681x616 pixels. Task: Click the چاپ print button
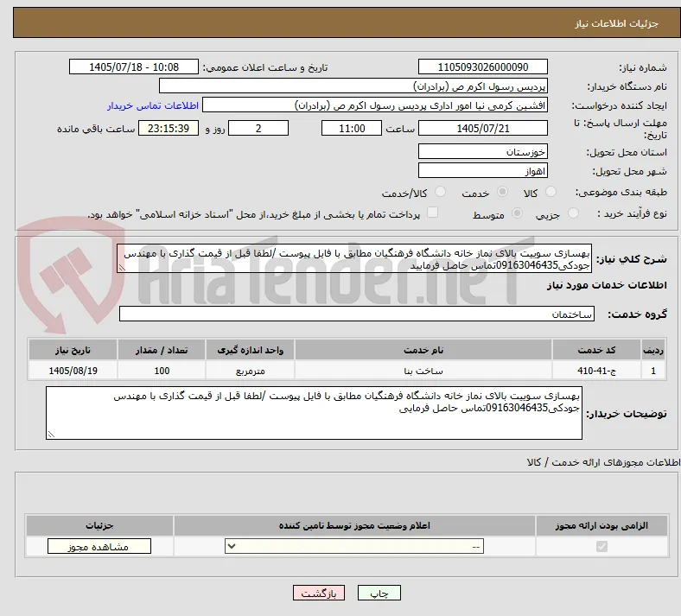pyautogui.click(x=379, y=593)
